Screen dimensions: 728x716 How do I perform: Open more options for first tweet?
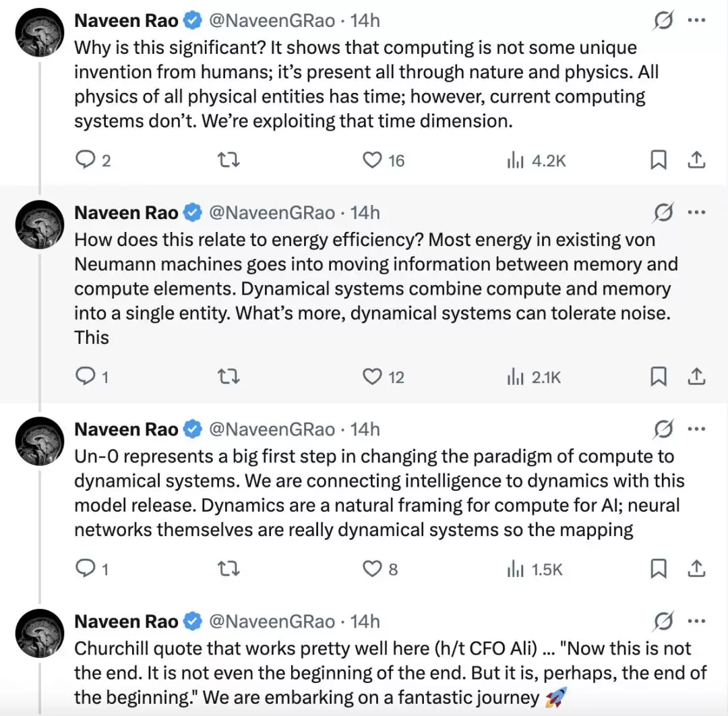pyautogui.click(x=696, y=20)
